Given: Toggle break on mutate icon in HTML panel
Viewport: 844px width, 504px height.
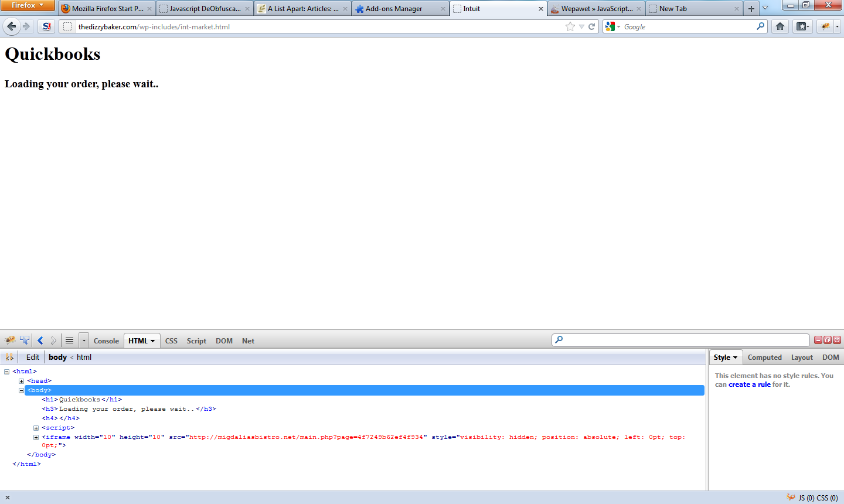Looking at the screenshot, I should pyautogui.click(x=9, y=357).
